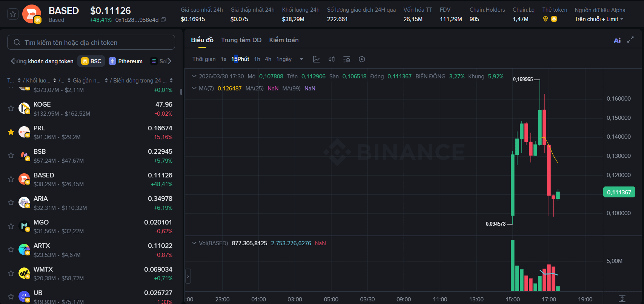Open chart type line icon
644x304 pixels.
[x=317, y=59]
